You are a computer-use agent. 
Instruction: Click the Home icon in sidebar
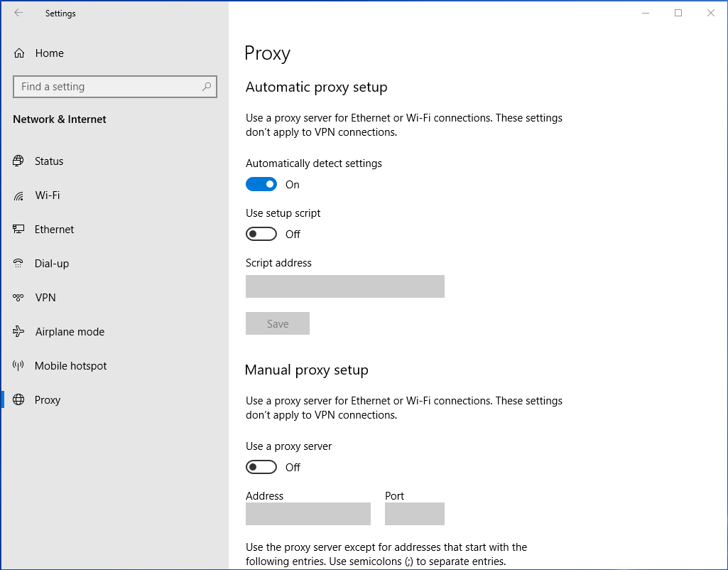coord(19,53)
